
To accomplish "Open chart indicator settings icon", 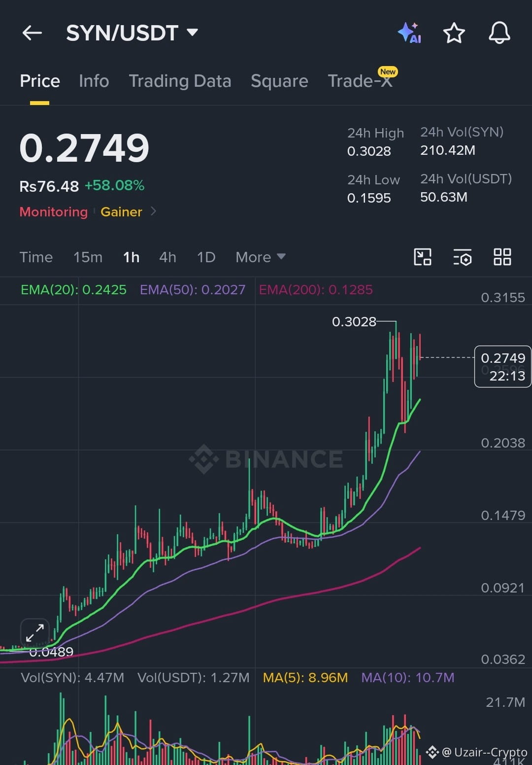I will pyautogui.click(x=462, y=257).
